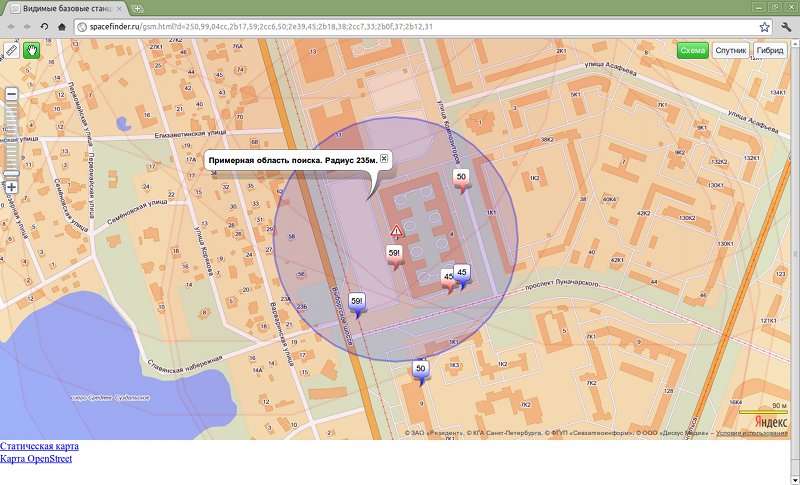Click the Славянская набережная label

coord(185,363)
